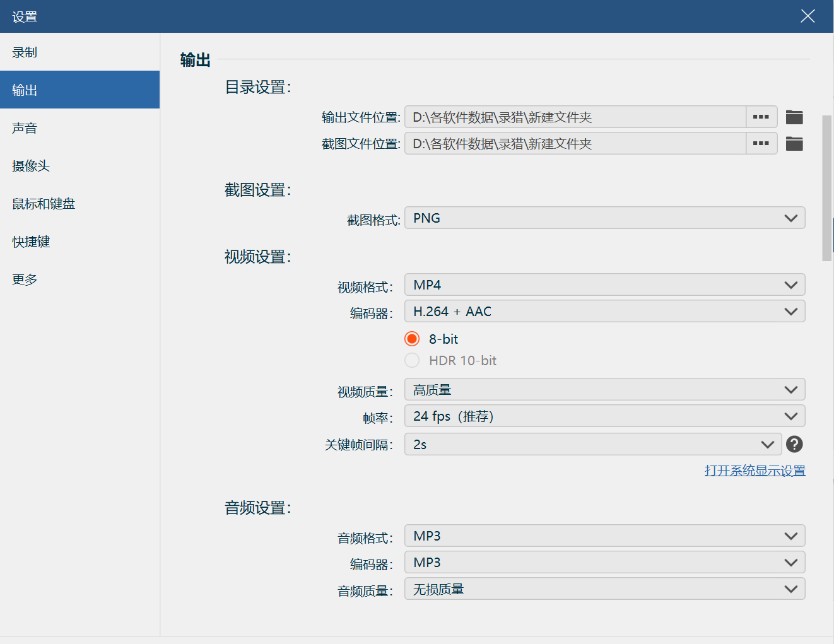Click the 输出文件位置 path input field
Image resolution: width=834 pixels, height=644 pixels.
pyautogui.click(x=574, y=117)
